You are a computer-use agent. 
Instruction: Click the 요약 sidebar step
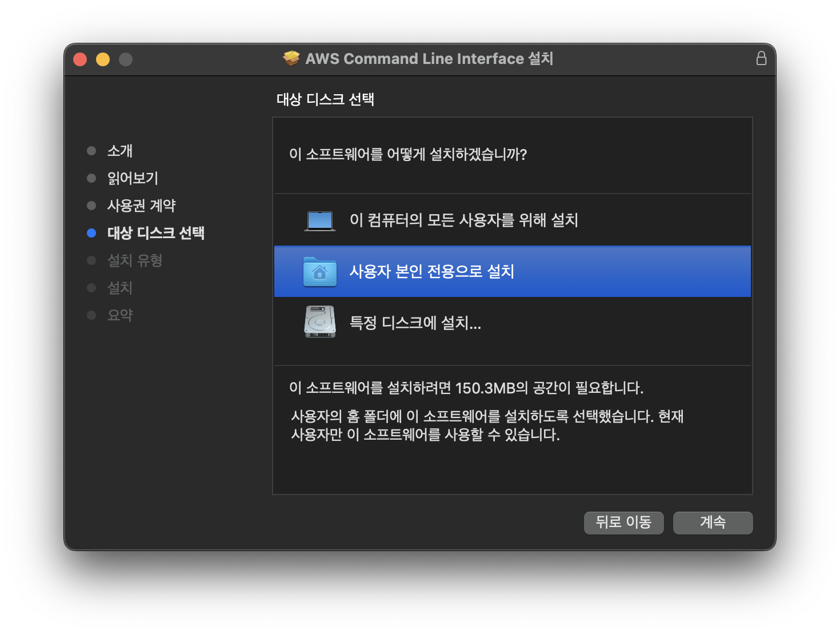pyautogui.click(x=120, y=315)
